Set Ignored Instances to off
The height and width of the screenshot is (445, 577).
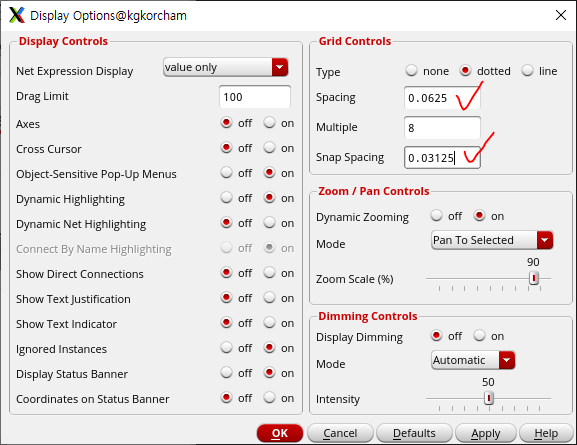[226, 348]
